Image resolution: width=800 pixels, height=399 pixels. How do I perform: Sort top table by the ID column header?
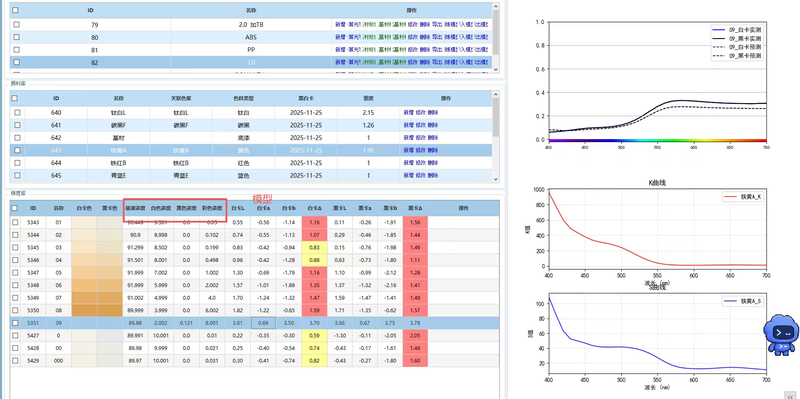[90, 10]
